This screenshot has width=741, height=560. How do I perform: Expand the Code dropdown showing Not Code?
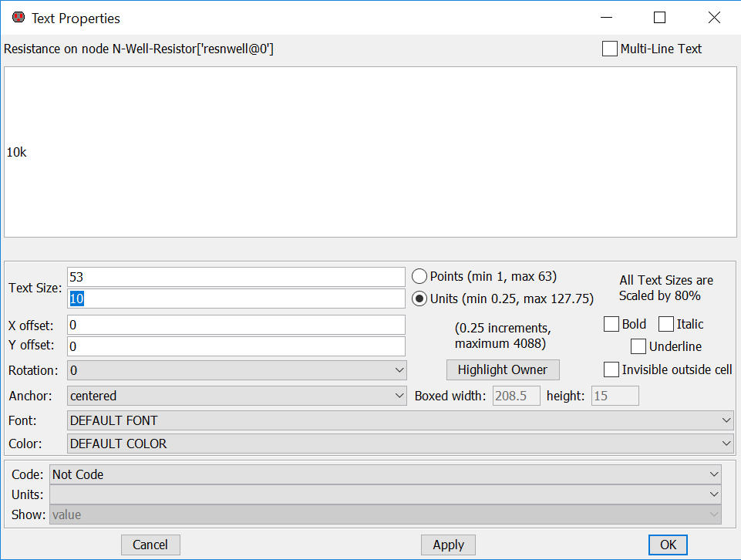(x=386, y=474)
